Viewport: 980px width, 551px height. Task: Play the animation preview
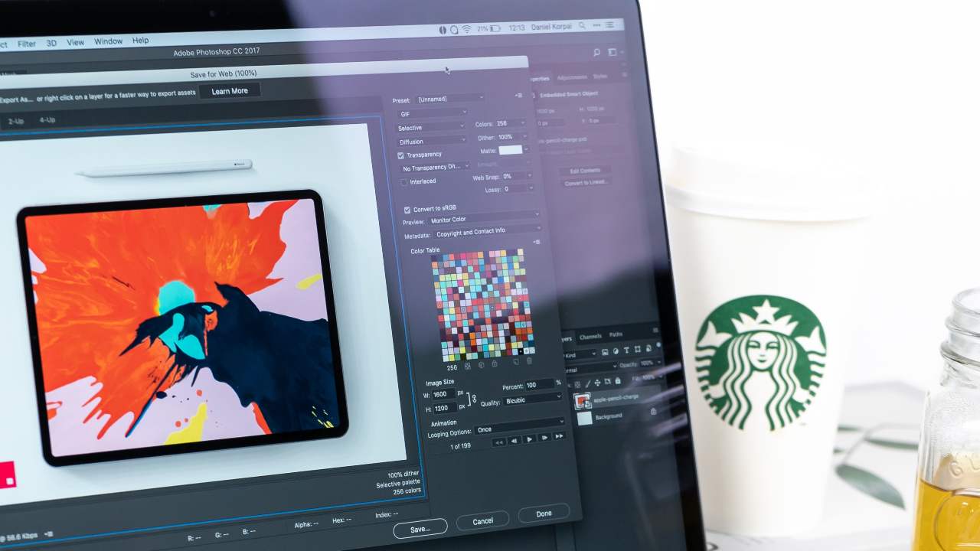(x=529, y=439)
